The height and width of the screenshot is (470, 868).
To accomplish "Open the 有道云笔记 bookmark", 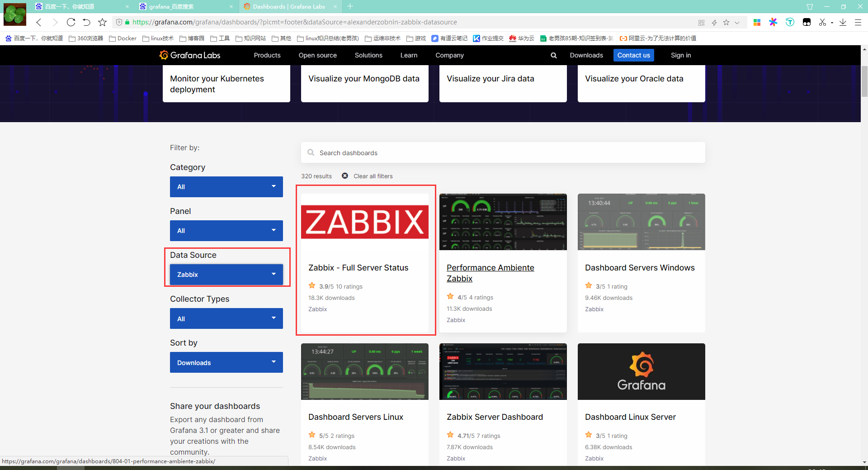I will click(x=449, y=38).
